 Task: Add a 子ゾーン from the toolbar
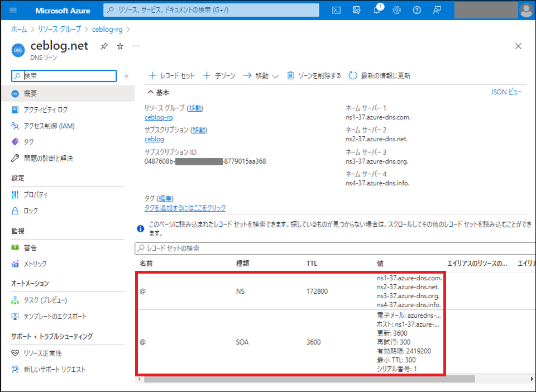point(219,75)
